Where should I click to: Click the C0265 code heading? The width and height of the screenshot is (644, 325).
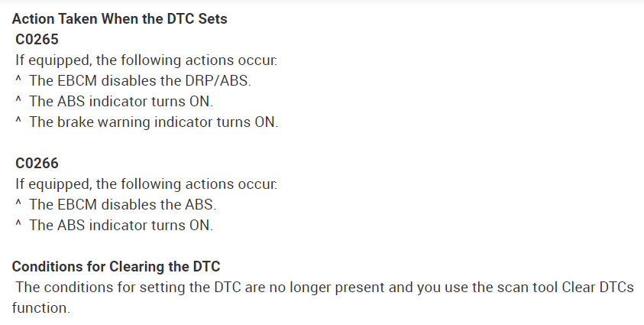37,39
